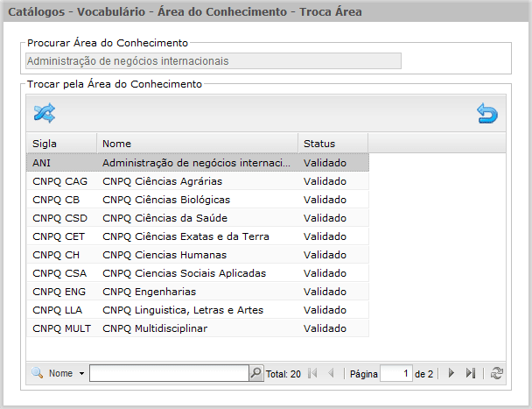Select the CNPQ Multidisciplinar row
The width and height of the screenshot is (532, 409).
pos(198,328)
